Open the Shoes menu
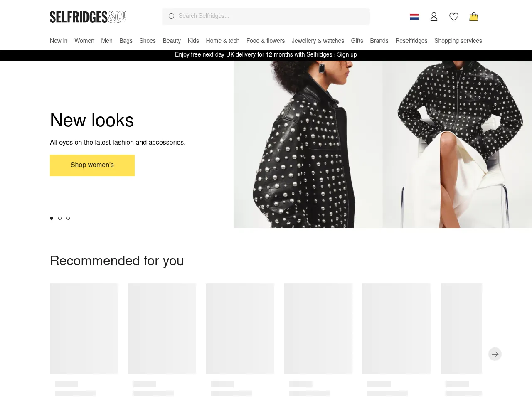This screenshot has height=399, width=532. pos(148,41)
